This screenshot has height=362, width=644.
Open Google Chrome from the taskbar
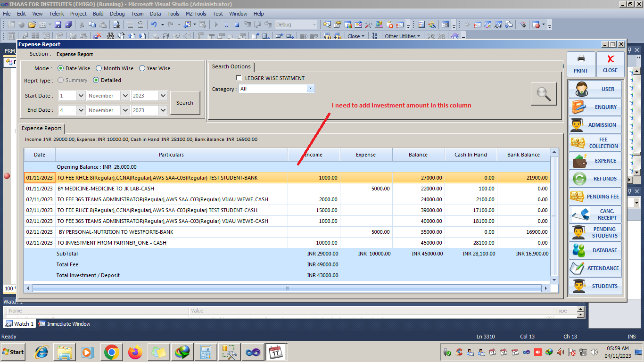click(x=111, y=352)
